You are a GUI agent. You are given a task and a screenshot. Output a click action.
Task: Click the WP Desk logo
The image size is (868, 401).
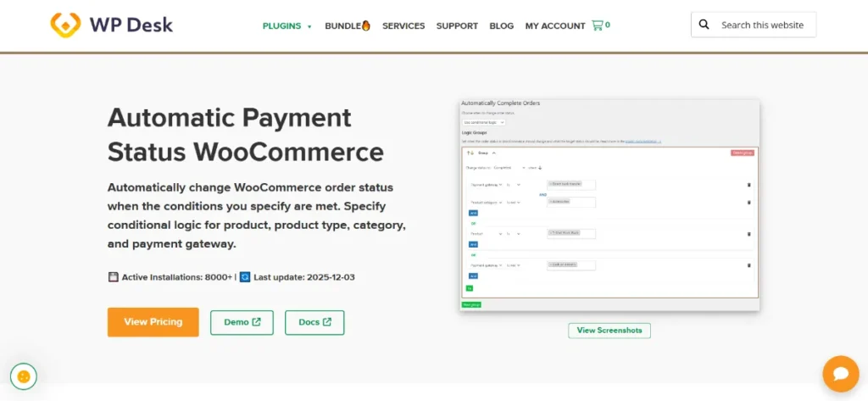click(x=111, y=25)
